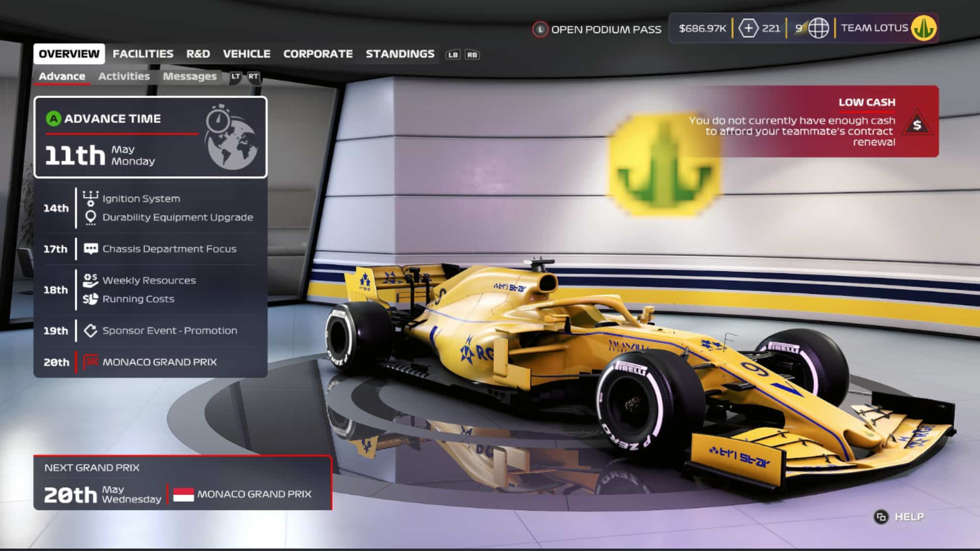Click the globe ranking icon
This screenshot has width=980, height=551.
coord(818,28)
